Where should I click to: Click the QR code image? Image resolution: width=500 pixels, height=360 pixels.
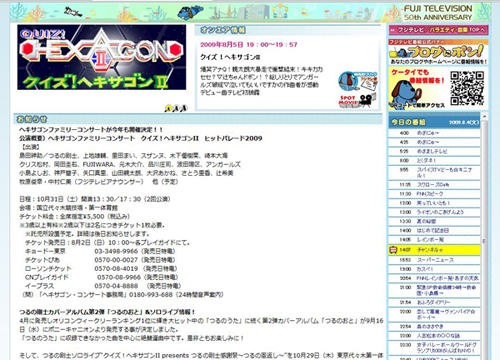pyautogui.click(x=467, y=88)
